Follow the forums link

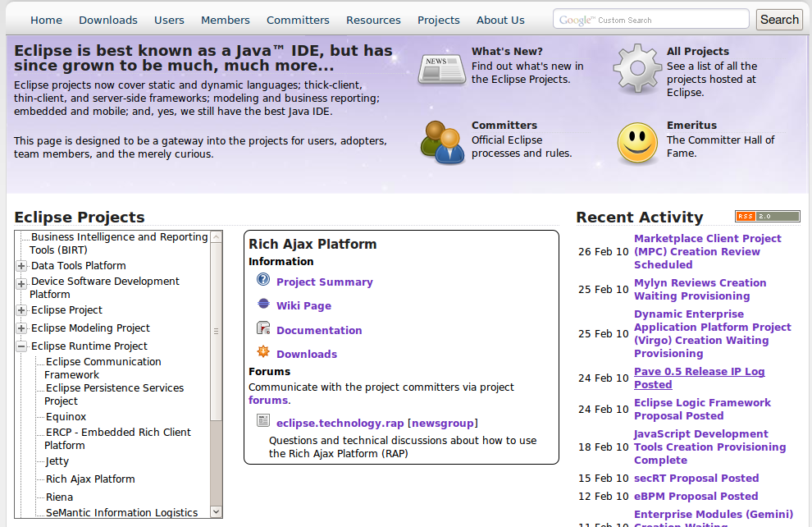tap(268, 400)
